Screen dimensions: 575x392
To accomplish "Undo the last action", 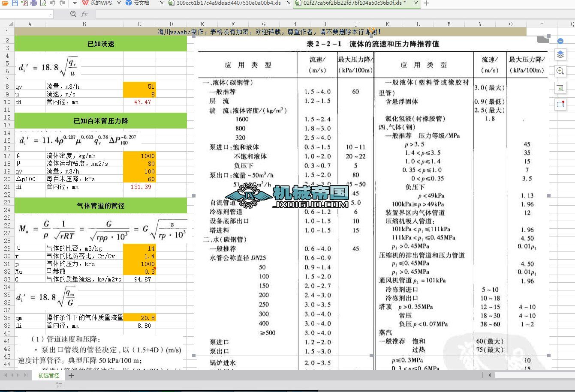I will [53, 3].
